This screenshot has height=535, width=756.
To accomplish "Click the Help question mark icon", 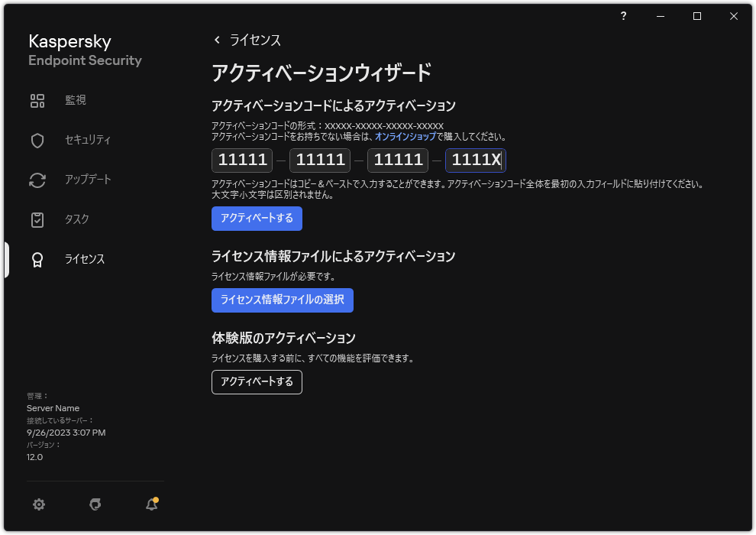I will point(623,16).
